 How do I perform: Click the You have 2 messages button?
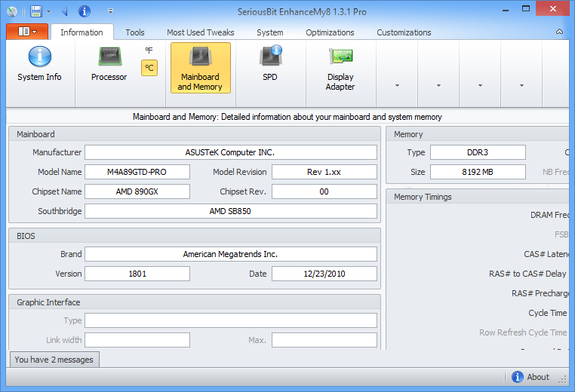pos(54,360)
